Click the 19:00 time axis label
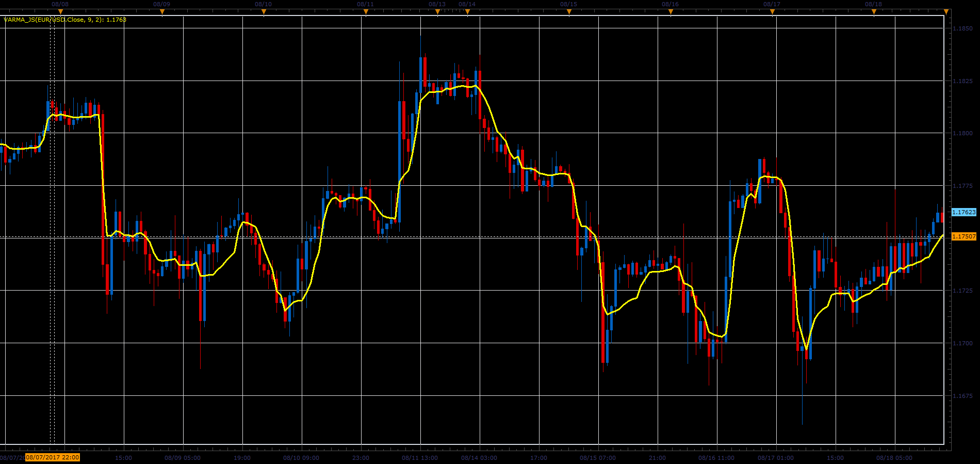The height and width of the screenshot is (464, 980). click(242, 458)
